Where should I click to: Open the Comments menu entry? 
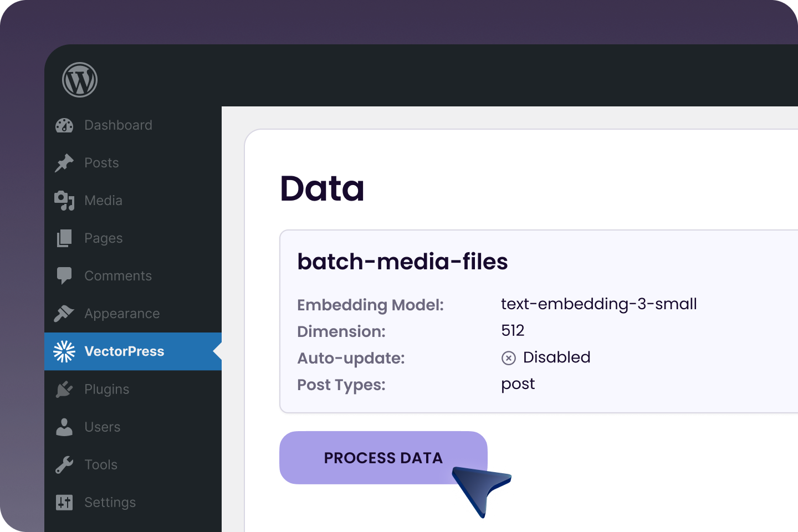tap(118, 276)
